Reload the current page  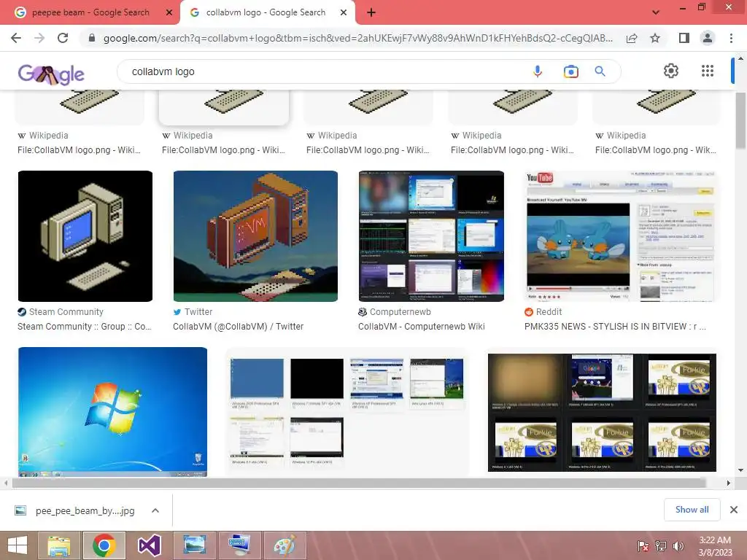pos(63,38)
